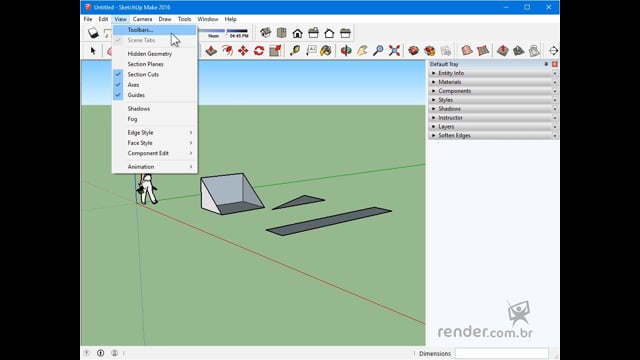Expand the Materials tray panel
Viewport: 640px width, 360px height.
coord(493,82)
